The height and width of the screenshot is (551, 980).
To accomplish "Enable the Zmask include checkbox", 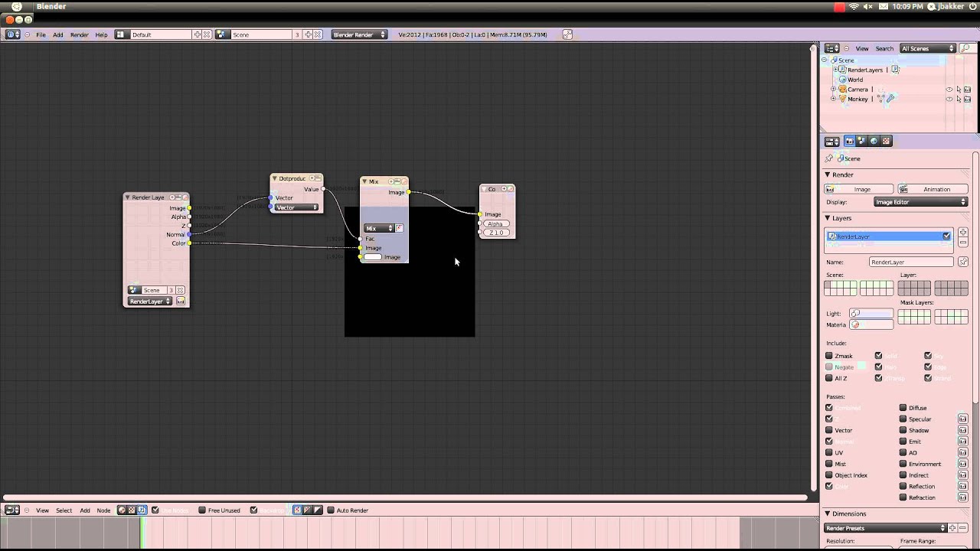I will (829, 356).
